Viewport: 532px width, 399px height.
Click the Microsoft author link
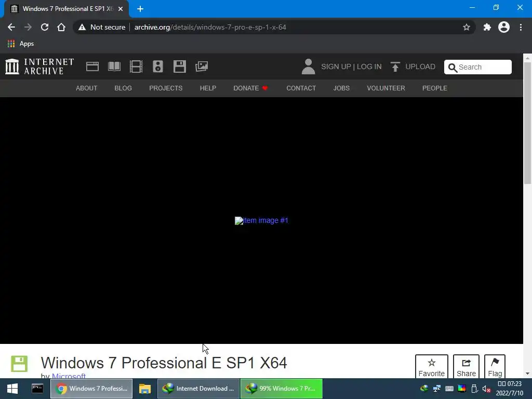(x=69, y=376)
